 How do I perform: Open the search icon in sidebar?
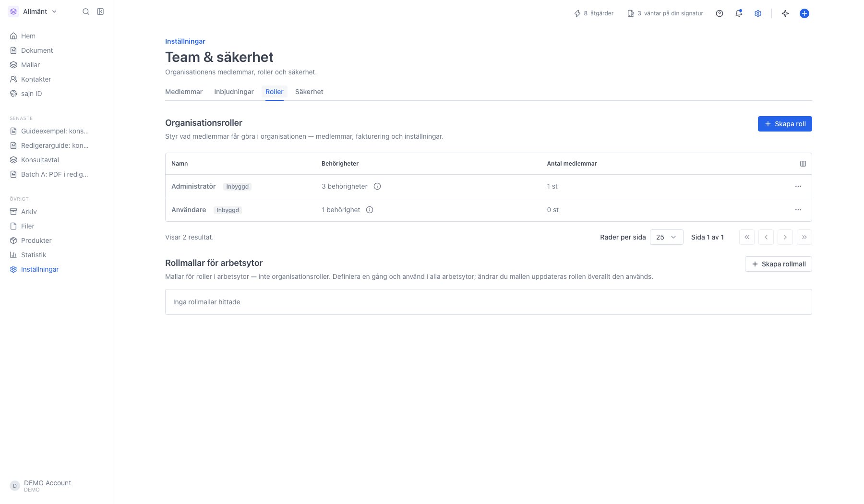86,12
